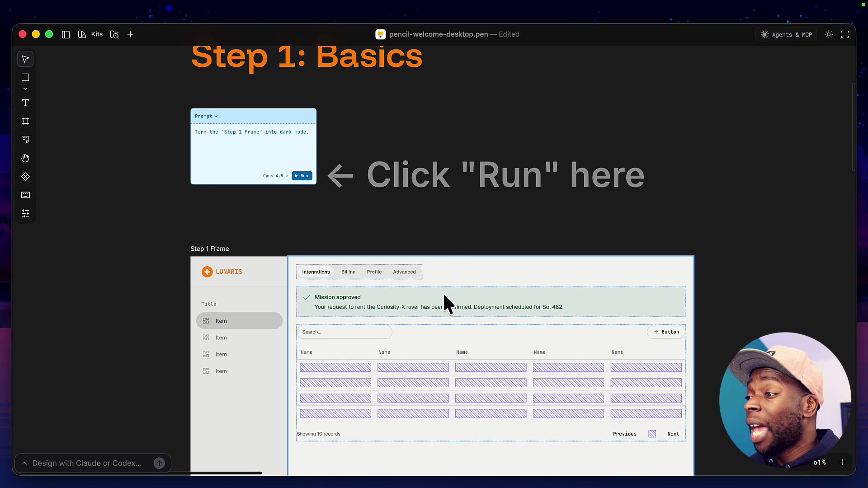Screen dimensions: 868x488
Task: Toggle the left sidebar panel
Action: (66, 34)
